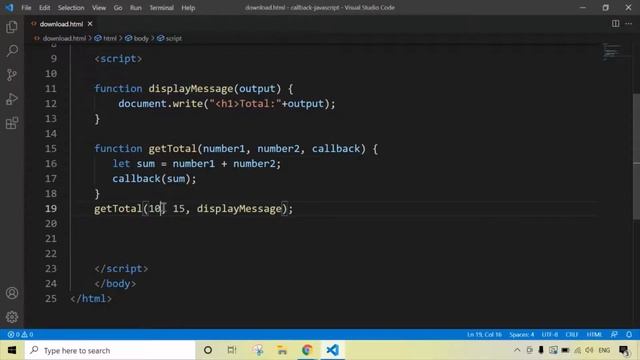Open the Windows Action Center

coord(624,350)
